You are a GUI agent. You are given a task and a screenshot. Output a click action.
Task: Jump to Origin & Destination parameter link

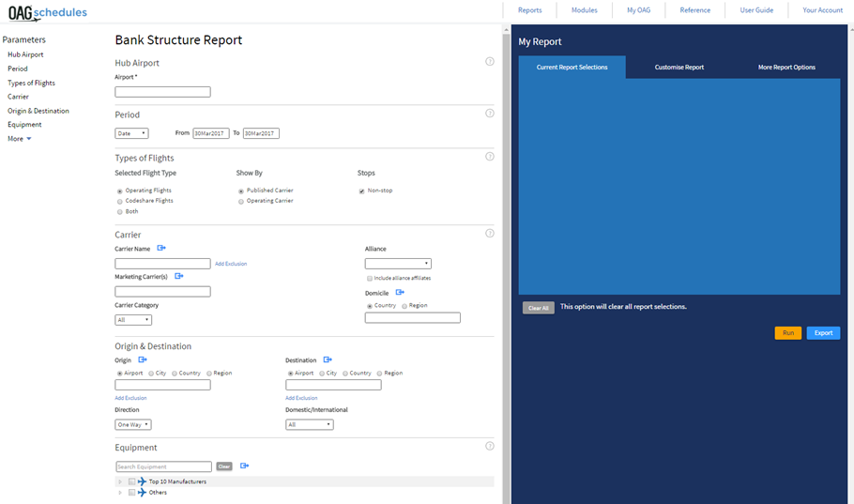(38, 111)
